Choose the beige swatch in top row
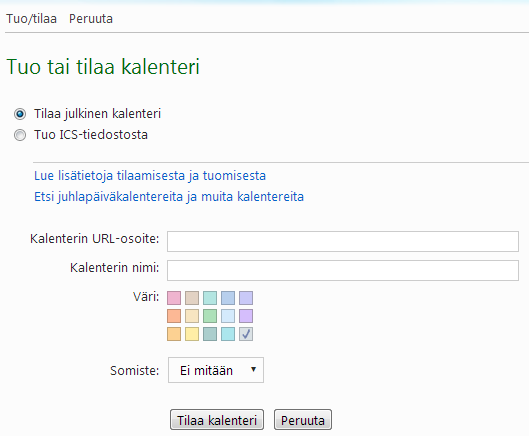529x436 pixels. (x=192, y=298)
